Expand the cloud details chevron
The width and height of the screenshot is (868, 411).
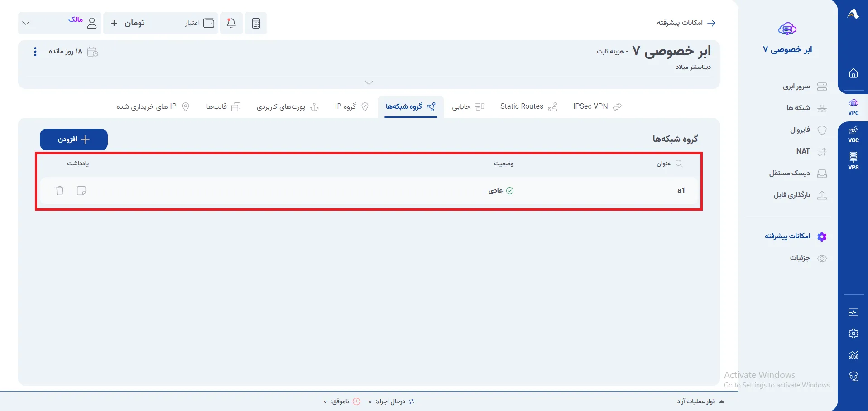pyautogui.click(x=369, y=83)
